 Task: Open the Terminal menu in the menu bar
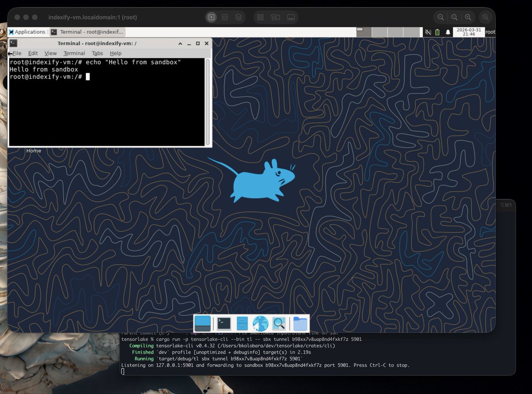[x=74, y=53]
